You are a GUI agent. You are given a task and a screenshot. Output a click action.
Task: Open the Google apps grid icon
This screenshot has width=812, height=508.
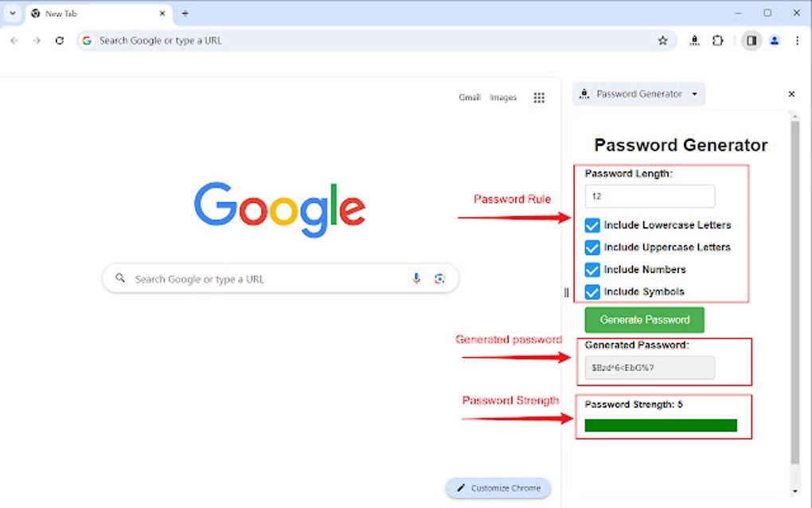point(539,97)
